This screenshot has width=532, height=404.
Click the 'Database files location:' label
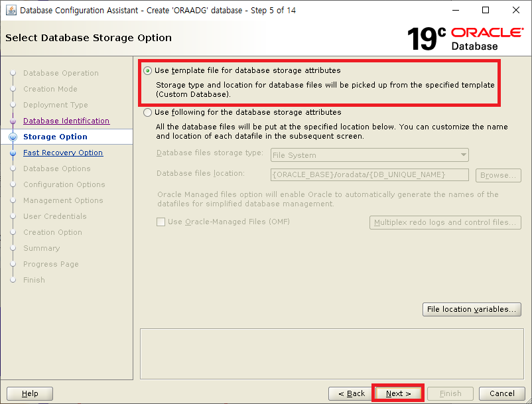[x=200, y=173]
